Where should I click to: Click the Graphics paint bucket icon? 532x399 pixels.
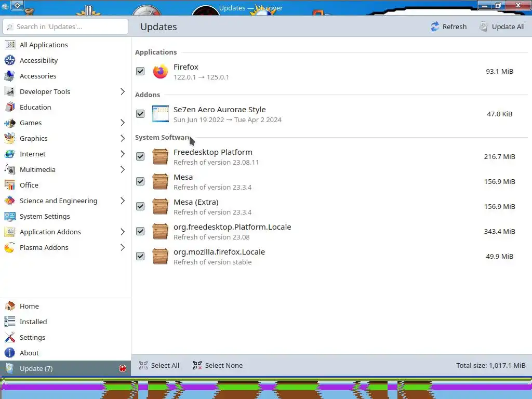[x=10, y=138]
